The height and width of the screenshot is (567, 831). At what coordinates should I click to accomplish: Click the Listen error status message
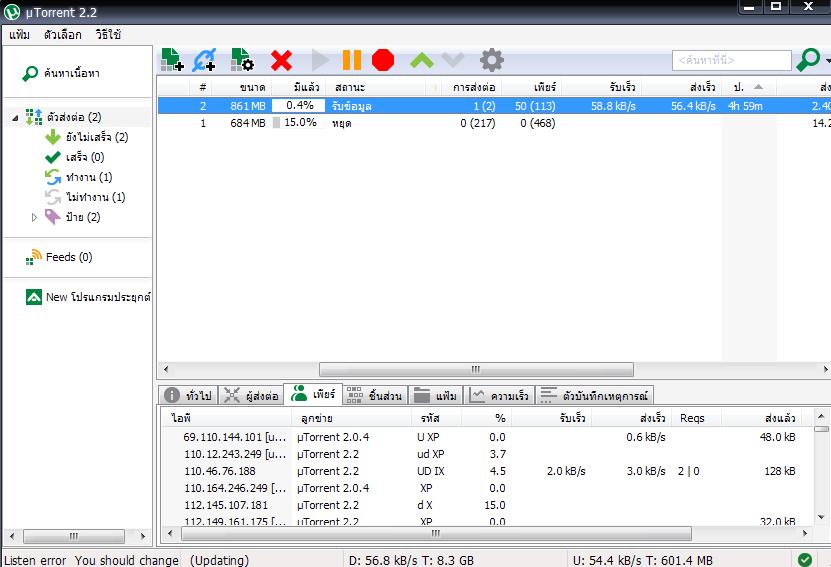[x=91, y=560]
